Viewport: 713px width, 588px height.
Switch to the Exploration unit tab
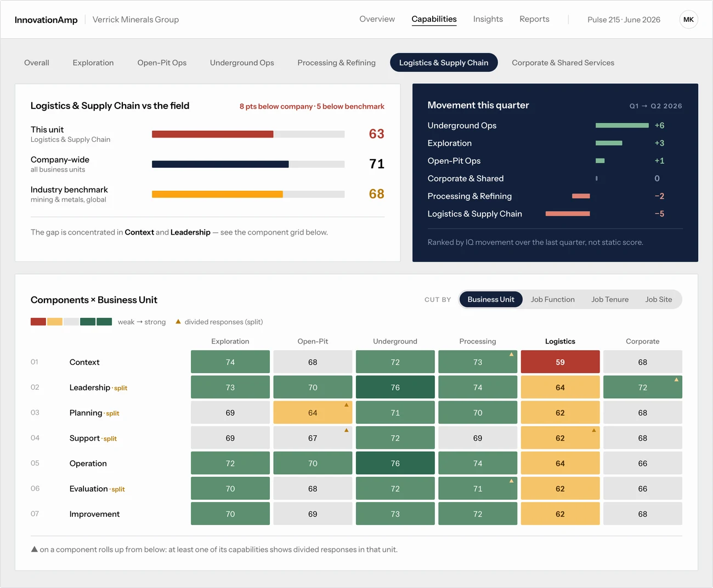[x=93, y=62]
